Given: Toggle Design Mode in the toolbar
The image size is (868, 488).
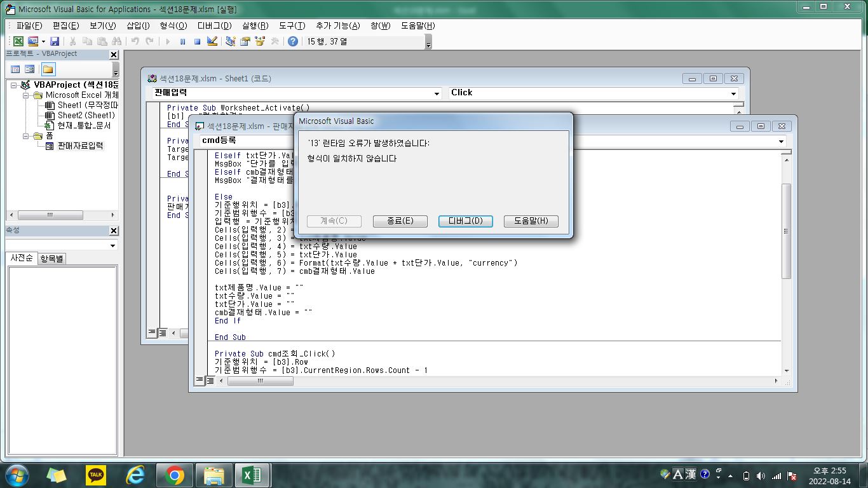Looking at the screenshot, I should click(x=212, y=41).
